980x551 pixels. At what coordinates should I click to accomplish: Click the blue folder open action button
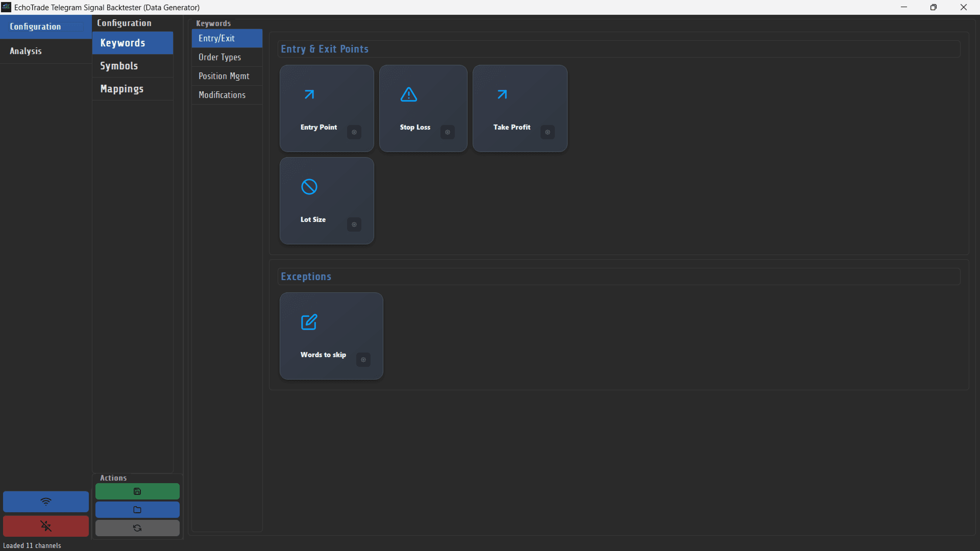click(x=137, y=510)
